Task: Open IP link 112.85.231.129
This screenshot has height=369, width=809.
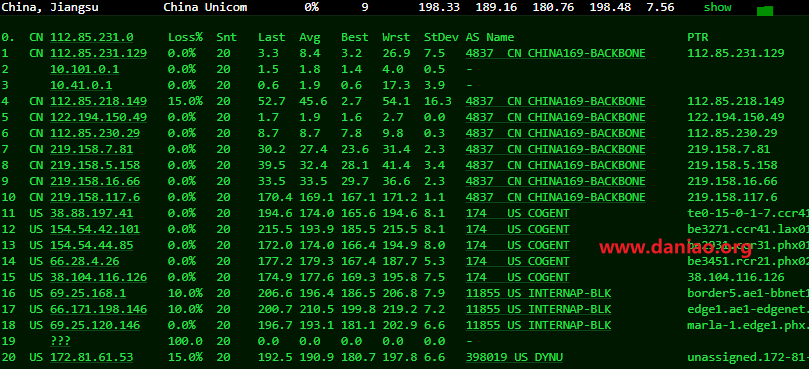Action: [x=99, y=53]
